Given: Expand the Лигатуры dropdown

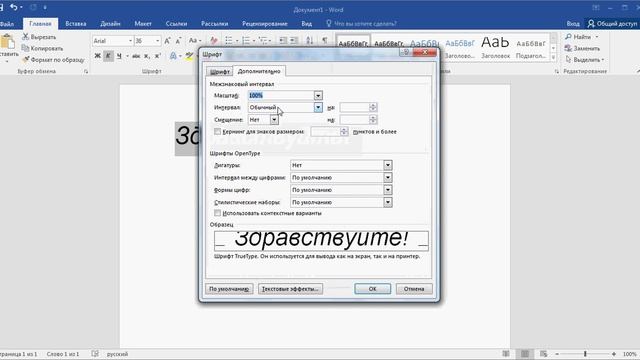Looking at the screenshot, I should 388,165.
